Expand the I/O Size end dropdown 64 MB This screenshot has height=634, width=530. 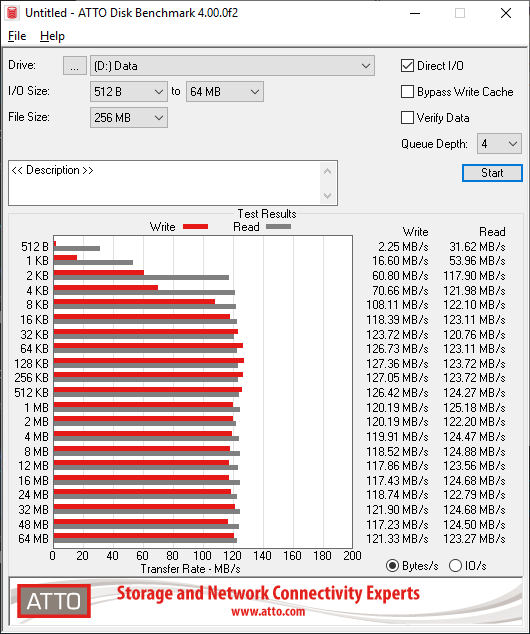[x=224, y=92]
